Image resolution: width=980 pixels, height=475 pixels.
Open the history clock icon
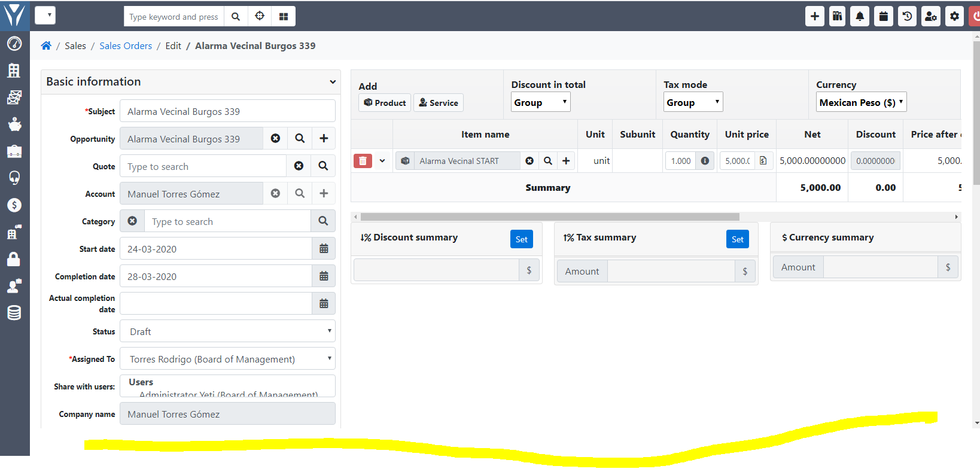pos(907,16)
